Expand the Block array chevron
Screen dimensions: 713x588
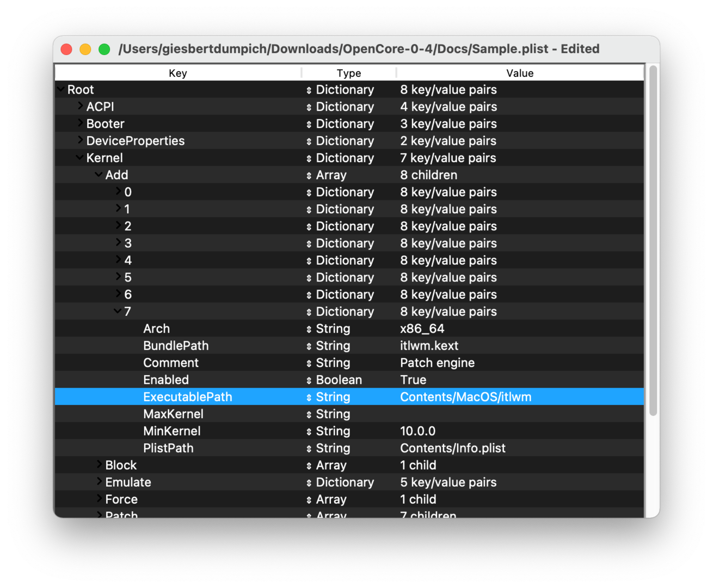pos(100,464)
